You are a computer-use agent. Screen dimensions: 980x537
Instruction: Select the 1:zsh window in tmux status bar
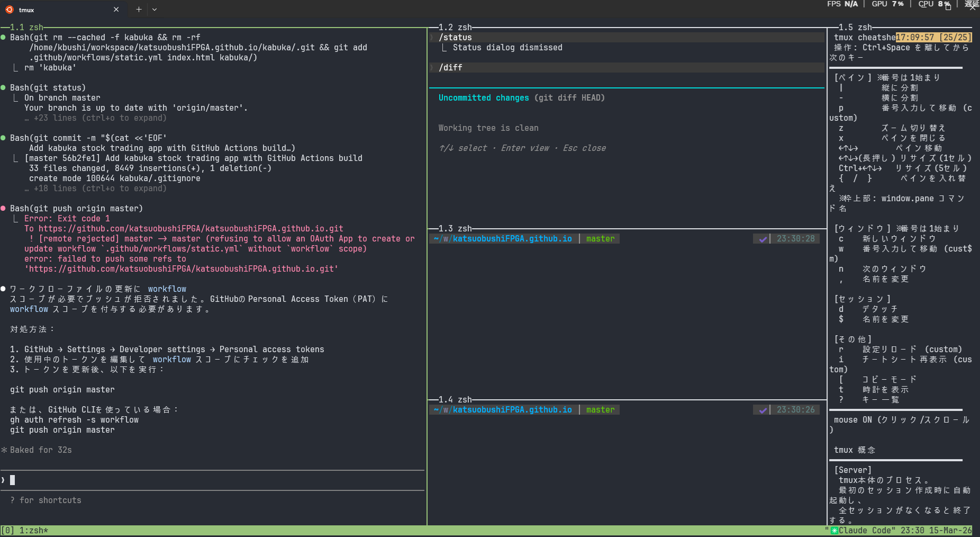[x=34, y=531]
